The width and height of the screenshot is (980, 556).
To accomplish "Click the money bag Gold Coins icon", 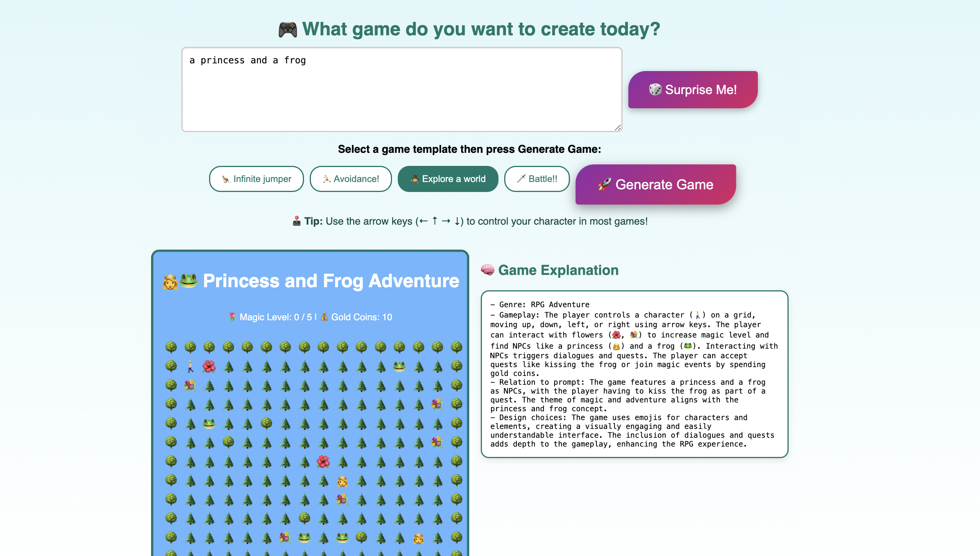I will [324, 317].
